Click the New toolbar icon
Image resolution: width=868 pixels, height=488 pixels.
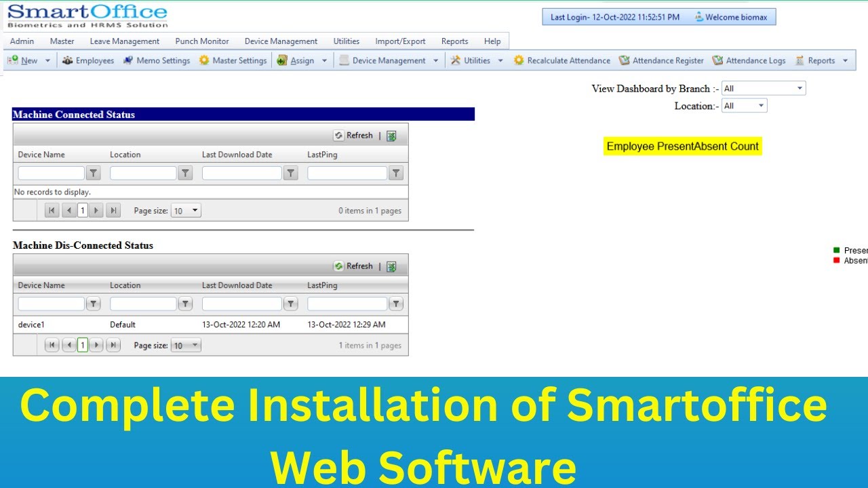13,60
